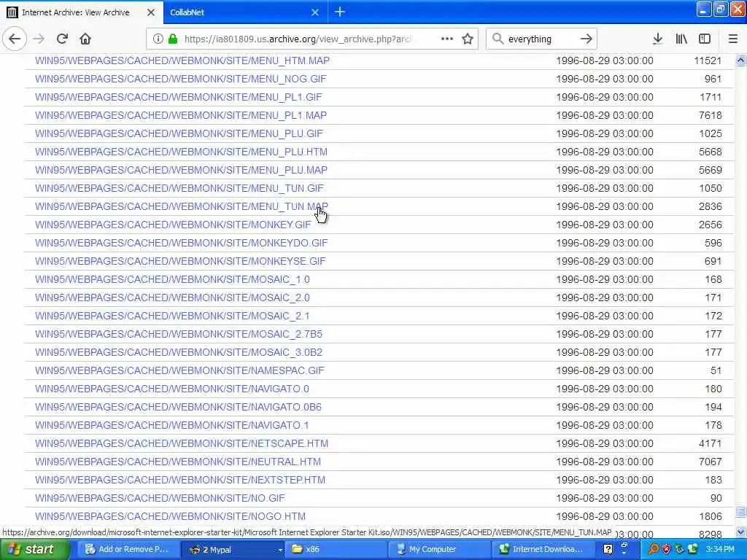Viewport: 747px width, 560px height.
Task: Open the NEXTSTEP.HTM file link
Action: (x=180, y=480)
